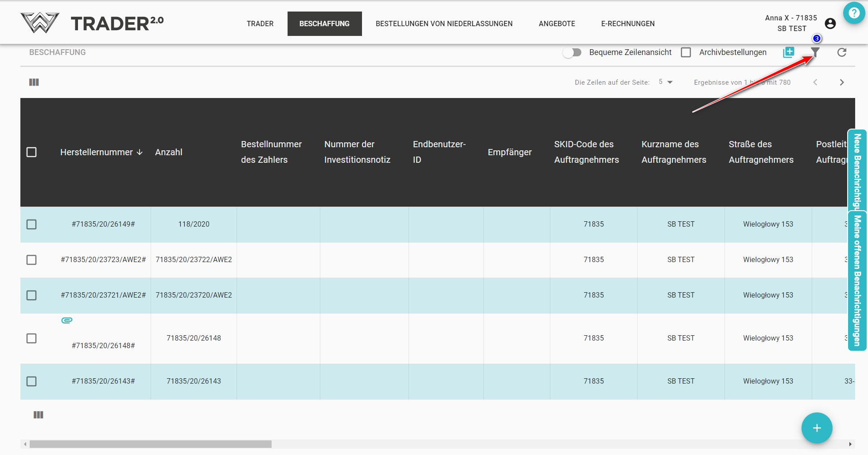Select row #71835/20/26149# checkbox
868x455 pixels.
click(31, 224)
